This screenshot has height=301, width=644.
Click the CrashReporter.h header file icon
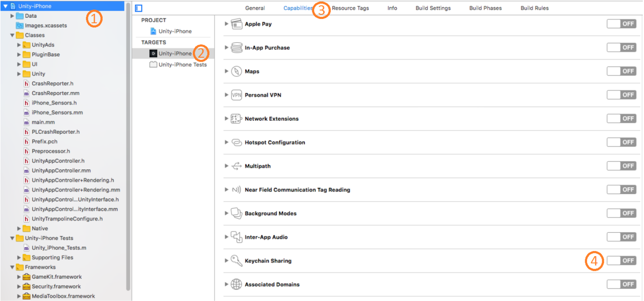[x=26, y=84]
